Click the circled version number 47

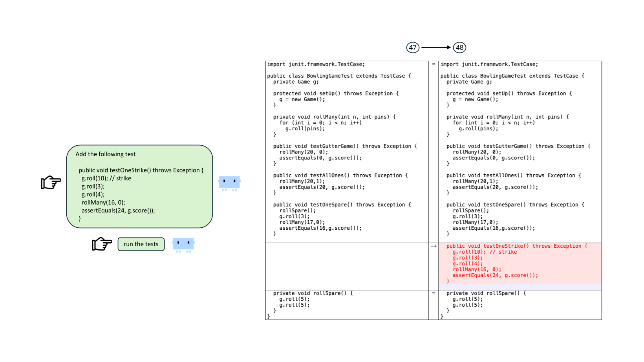point(413,48)
